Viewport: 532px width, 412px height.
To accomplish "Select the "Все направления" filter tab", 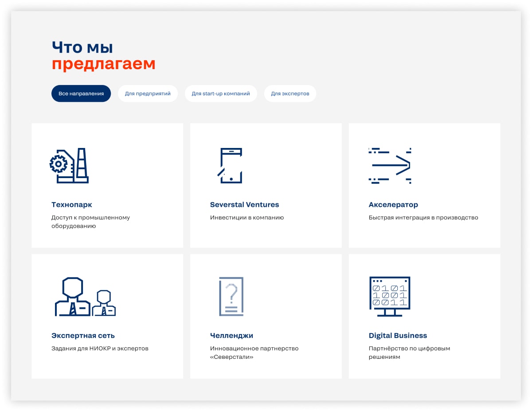I will click(x=81, y=93).
